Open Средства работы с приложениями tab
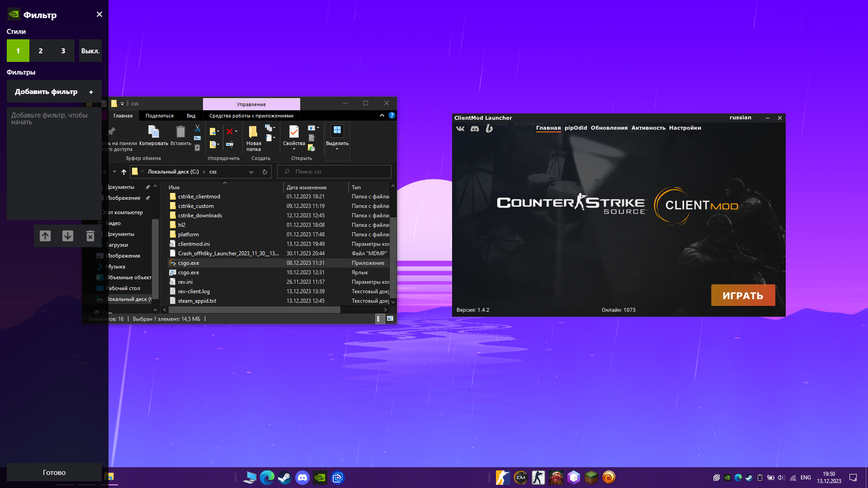The height and width of the screenshot is (488, 868). (251, 116)
